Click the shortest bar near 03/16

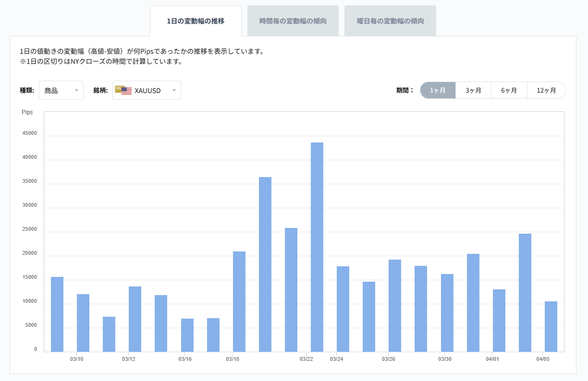pos(186,333)
